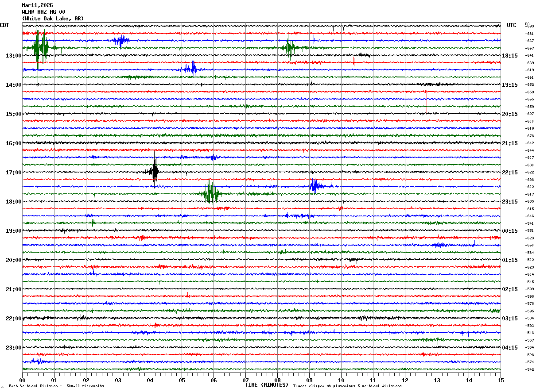Click the DC offset value -542

pyautogui.click(x=529, y=369)
